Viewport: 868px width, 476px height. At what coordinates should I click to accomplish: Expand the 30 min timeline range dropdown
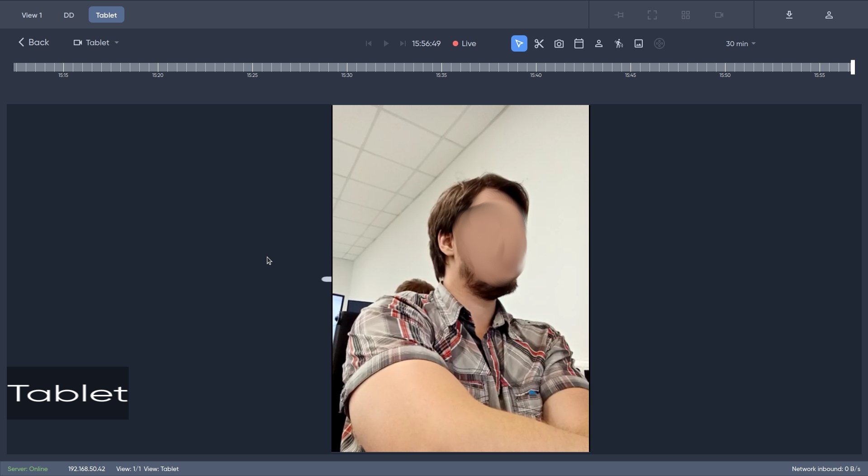(x=740, y=44)
